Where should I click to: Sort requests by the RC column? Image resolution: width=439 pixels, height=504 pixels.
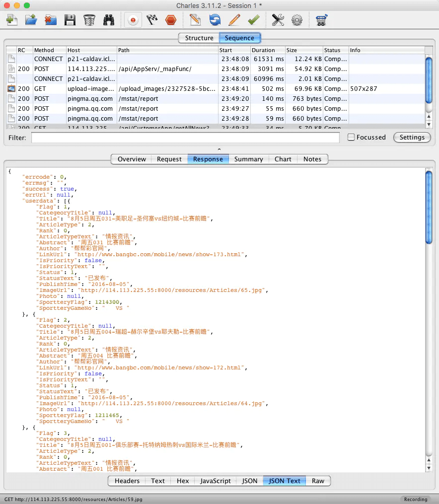pos(25,50)
